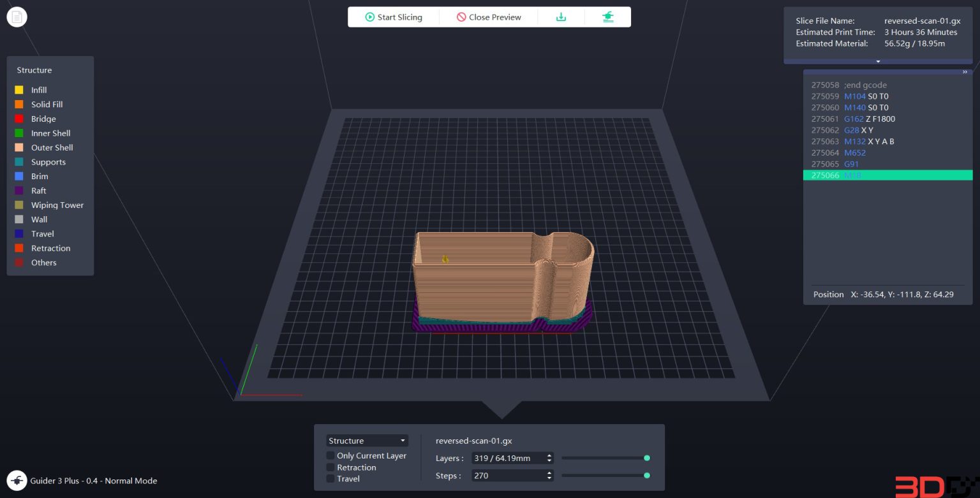Select gcode line 275061 G162 Z F1800
980x498 pixels.
(887, 119)
